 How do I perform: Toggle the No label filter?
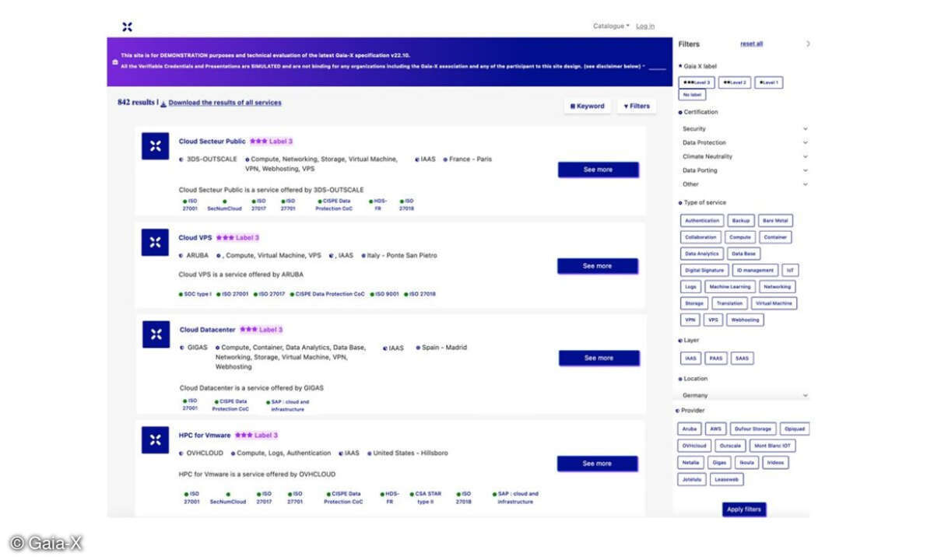[693, 95]
